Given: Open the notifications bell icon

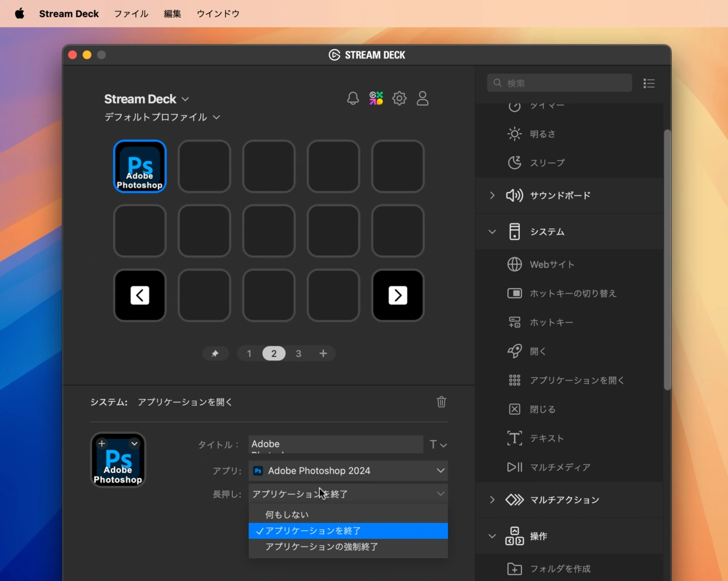Looking at the screenshot, I should [353, 98].
